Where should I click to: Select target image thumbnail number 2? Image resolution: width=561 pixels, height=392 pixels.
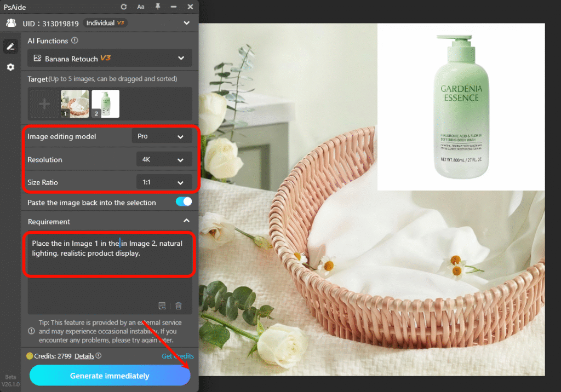105,103
